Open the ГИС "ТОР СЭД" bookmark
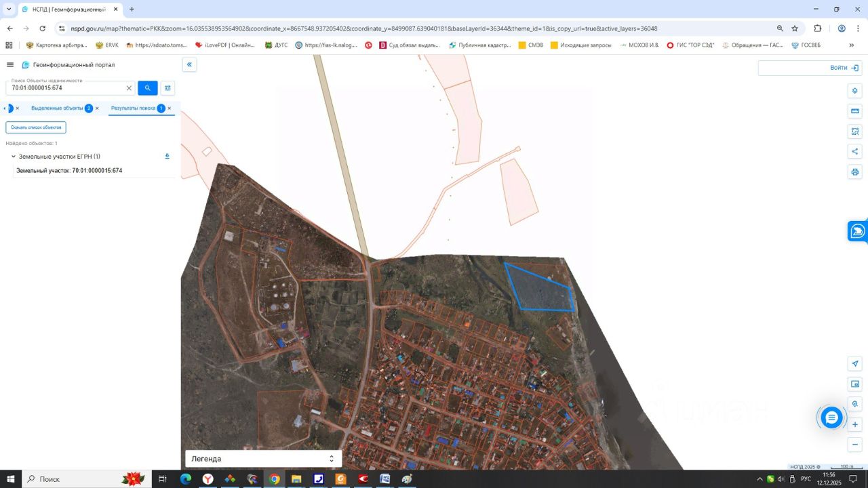Screen dimensions: 868x488 pos(690,45)
